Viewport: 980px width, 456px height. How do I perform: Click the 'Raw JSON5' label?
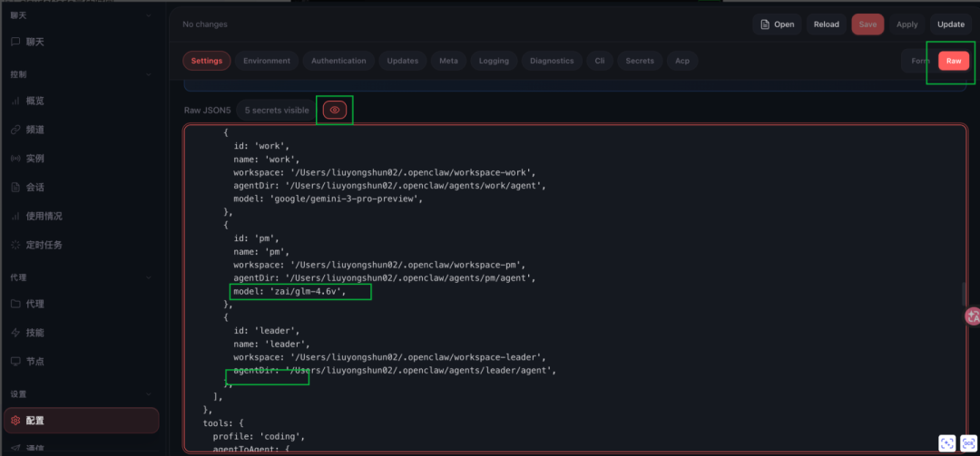(208, 110)
